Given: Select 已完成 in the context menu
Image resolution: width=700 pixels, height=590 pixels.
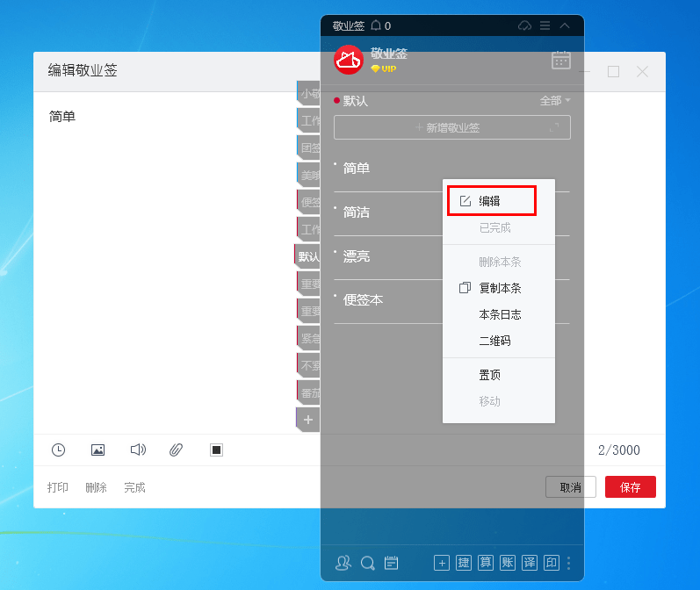Looking at the screenshot, I should pyautogui.click(x=494, y=227).
